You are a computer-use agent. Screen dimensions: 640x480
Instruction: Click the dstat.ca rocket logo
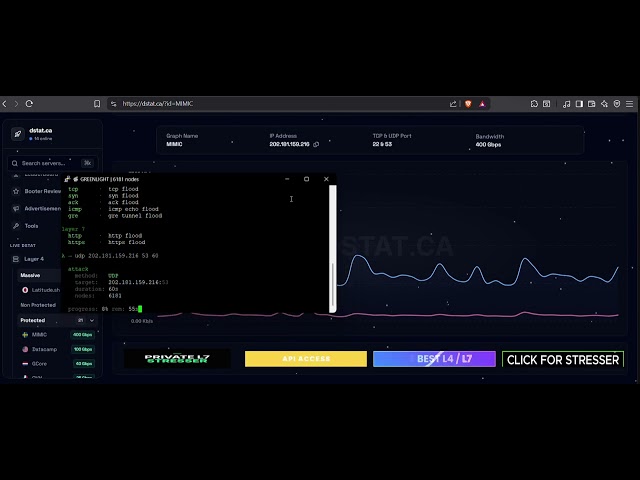[18, 134]
